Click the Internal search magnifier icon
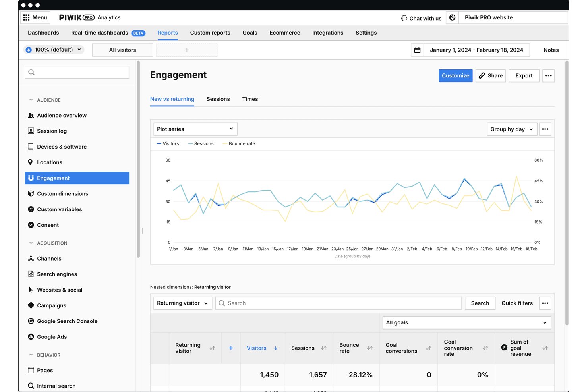The width and height of the screenshot is (588, 392). tap(31, 386)
